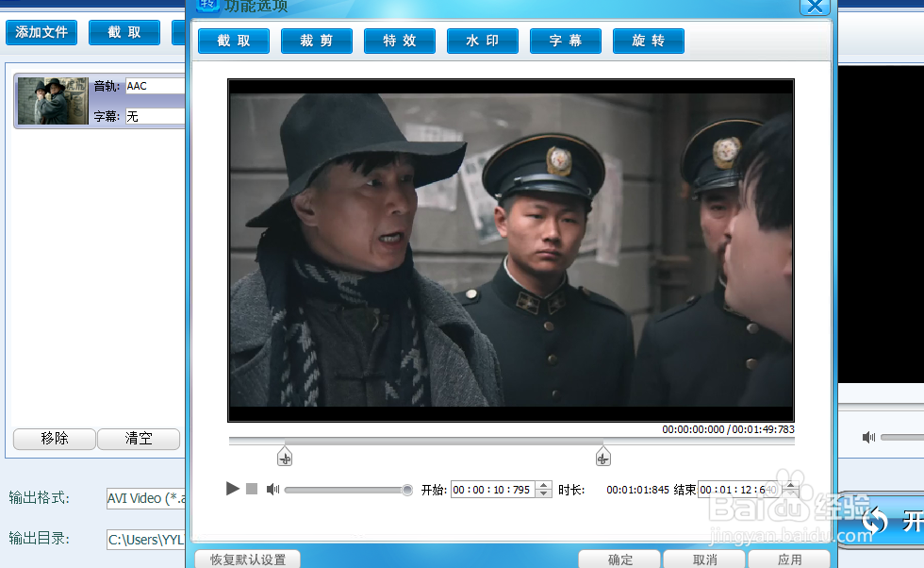Stop the preview playback
The height and width of the screenshot is (568, 924).
click(252, 489)
